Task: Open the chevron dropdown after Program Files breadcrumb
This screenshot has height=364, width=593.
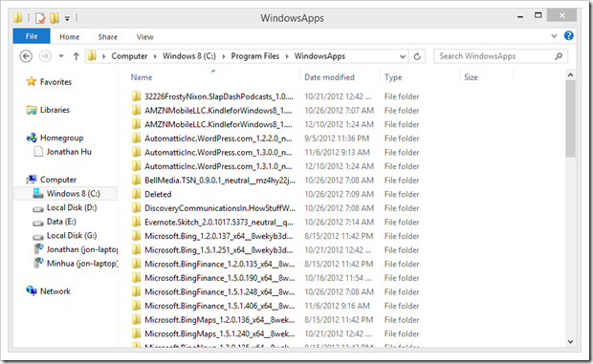Action: [x=287, y=56]
